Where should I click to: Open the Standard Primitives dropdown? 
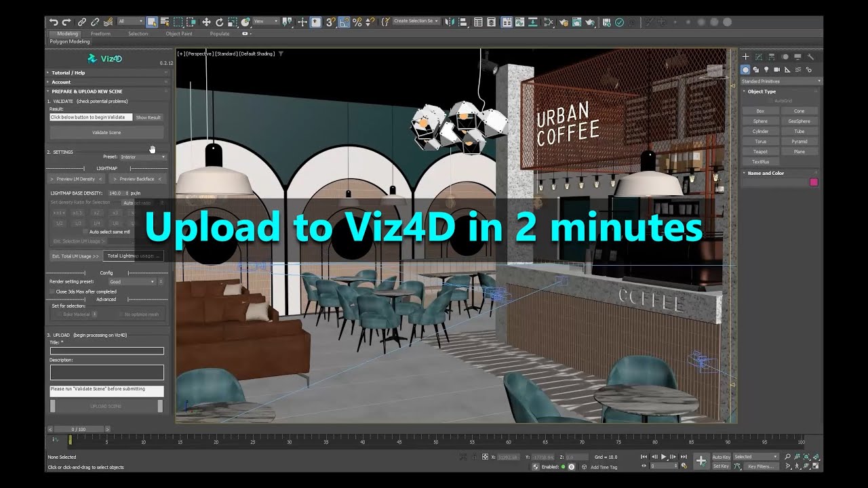[x=781, y=81]
